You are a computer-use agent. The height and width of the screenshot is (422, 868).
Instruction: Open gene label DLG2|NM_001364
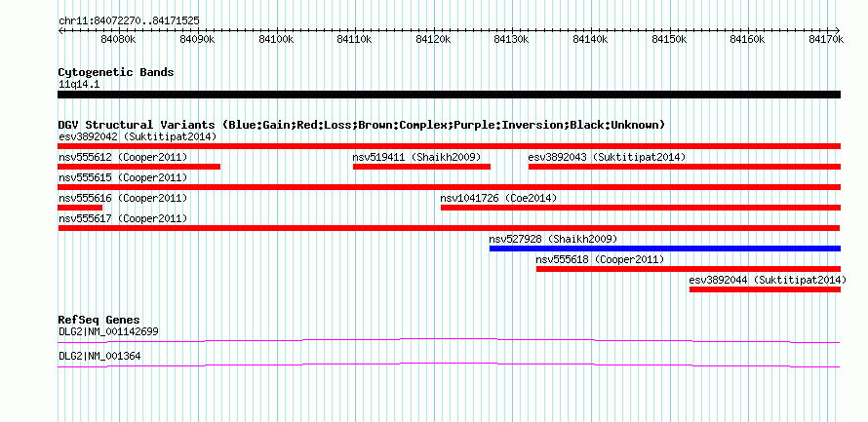click(x=99, y=356)
